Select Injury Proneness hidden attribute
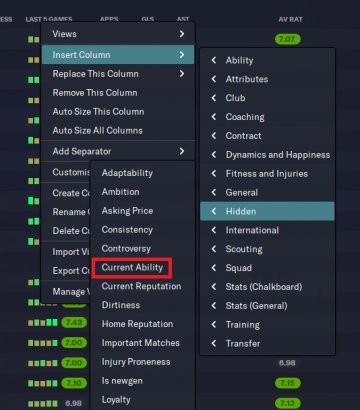 [x=136, y=362]
